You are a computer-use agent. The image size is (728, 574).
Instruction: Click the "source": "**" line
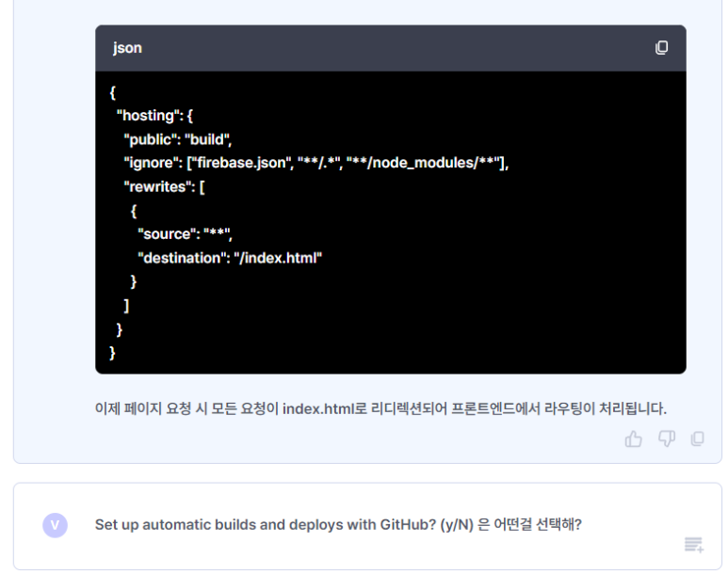click(185, 234)
